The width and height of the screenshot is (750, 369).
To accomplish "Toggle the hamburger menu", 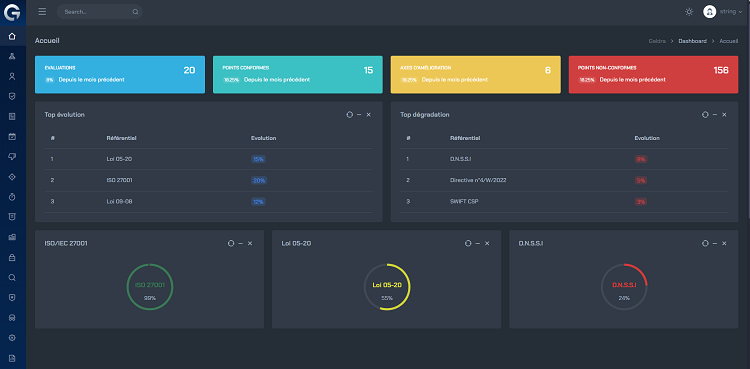I will click(x=42, y=12).
